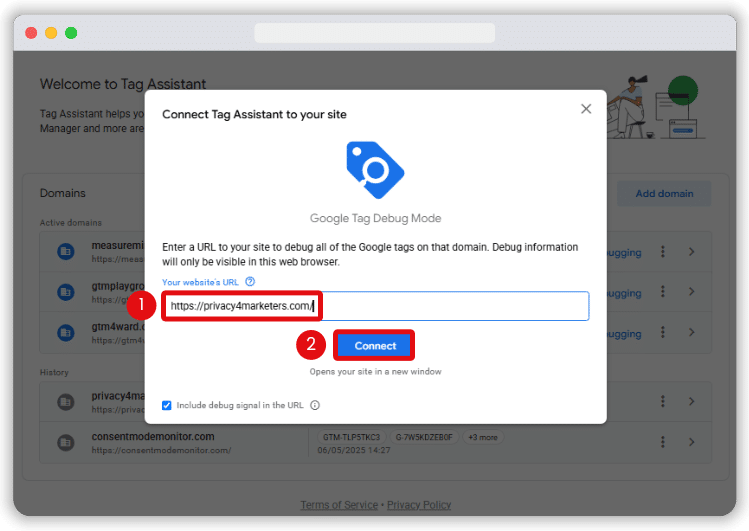Close the Connect Tag Assistant dialog
The height and width of the screenshot is (531, 749).
(x=586, y=109)
